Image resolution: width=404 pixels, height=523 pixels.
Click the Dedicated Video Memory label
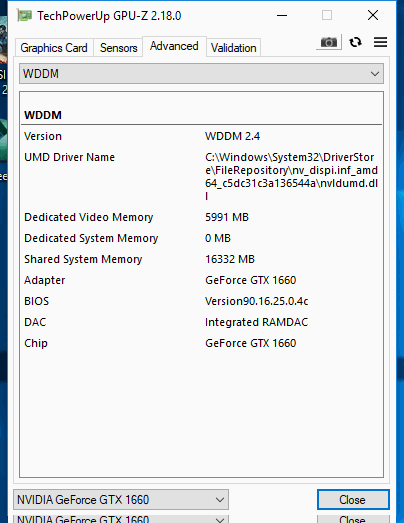pos(88,217)
